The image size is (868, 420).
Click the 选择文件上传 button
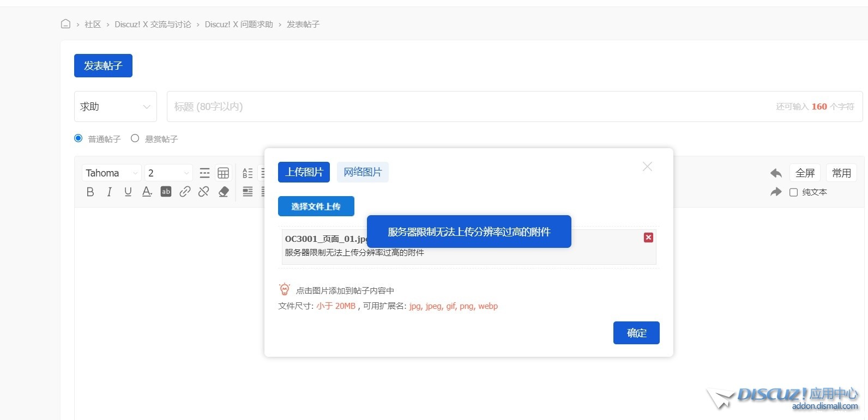(316, 206)
